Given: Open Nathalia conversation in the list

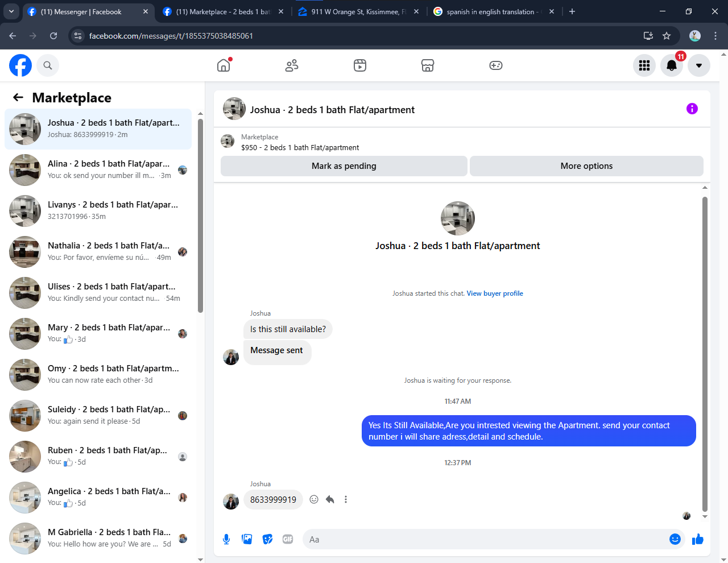Looking at the screenshot, I should point(98,252).
